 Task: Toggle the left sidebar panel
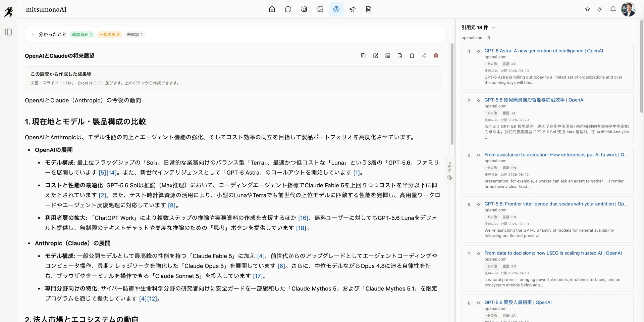click(8, 32)
